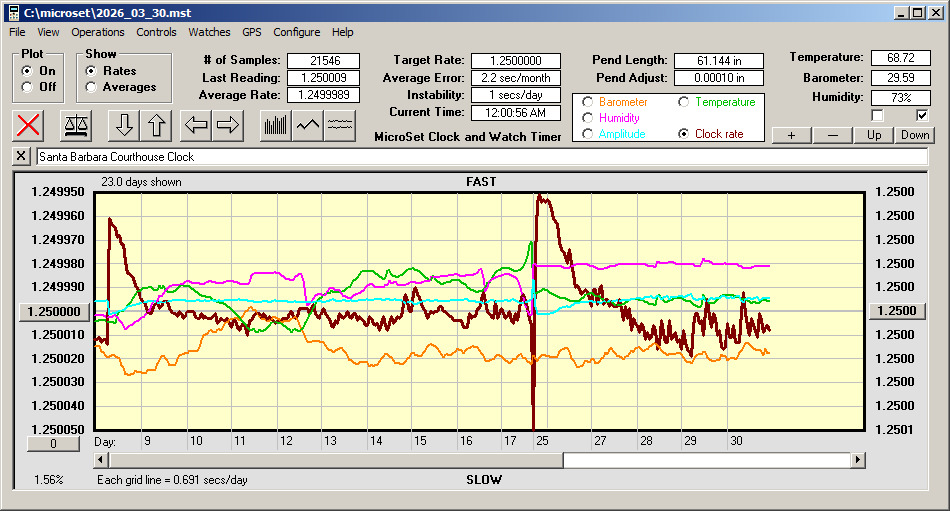Select the vertical bars graph icon
The image size is (950, 511).
275,125
